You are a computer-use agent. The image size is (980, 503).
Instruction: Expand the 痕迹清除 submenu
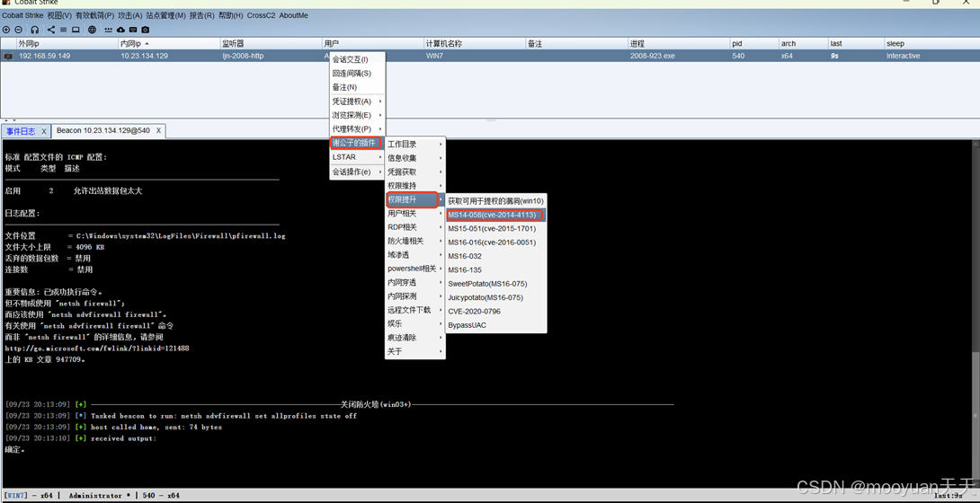415,338
